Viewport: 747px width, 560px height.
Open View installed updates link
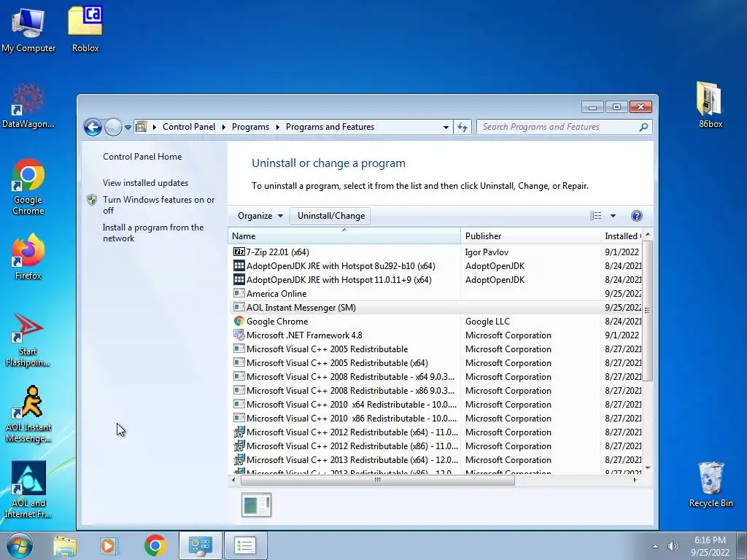pos(145,183)
